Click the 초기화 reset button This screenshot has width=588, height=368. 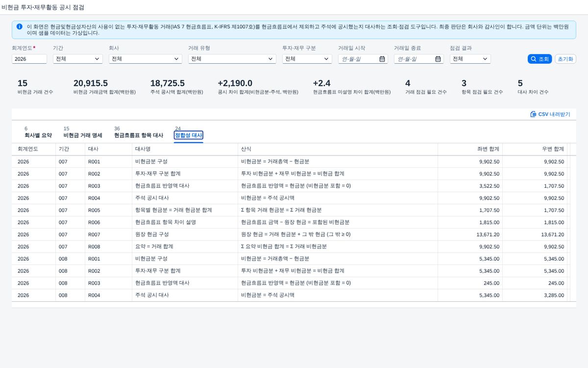pos(565,59)
